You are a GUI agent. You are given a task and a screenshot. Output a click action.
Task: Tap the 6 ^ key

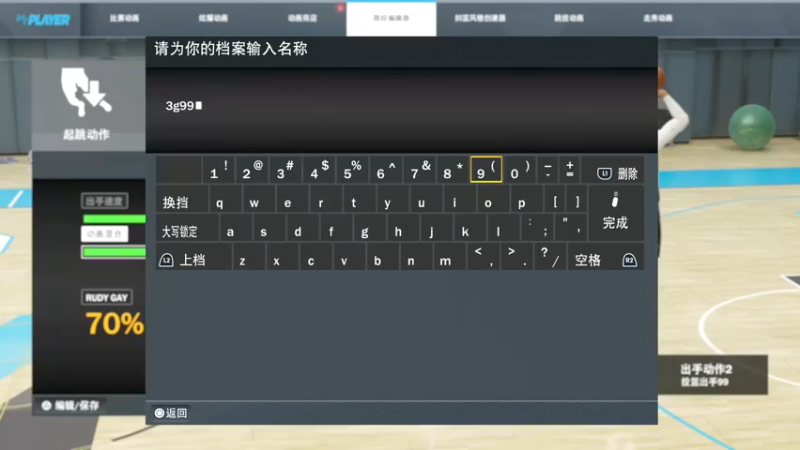[386, 170]
